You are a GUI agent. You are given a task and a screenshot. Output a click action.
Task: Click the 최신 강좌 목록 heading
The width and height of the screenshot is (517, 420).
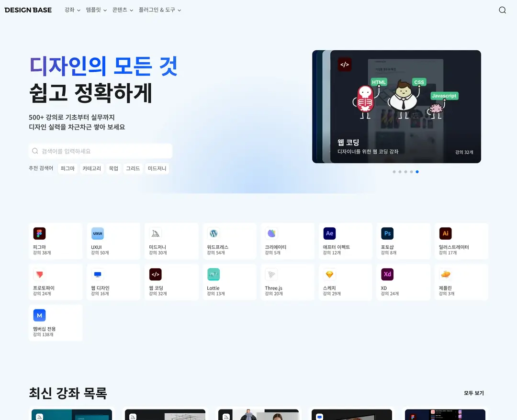point(68,393)
